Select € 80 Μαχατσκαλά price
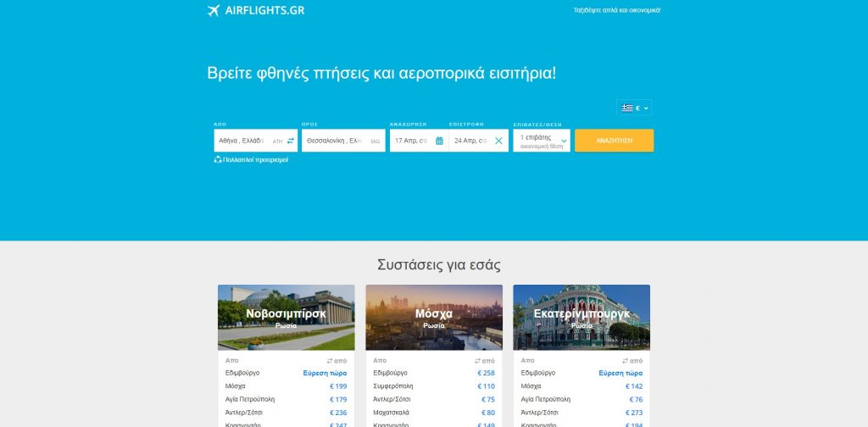The width and height of the screenshot is (868, 427). [x=487, y=413]
